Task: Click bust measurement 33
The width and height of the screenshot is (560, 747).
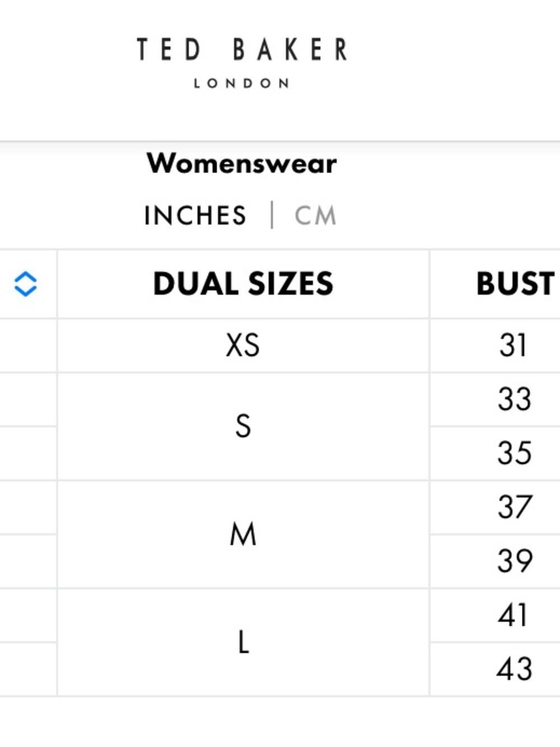Action: tap(515, 399)
